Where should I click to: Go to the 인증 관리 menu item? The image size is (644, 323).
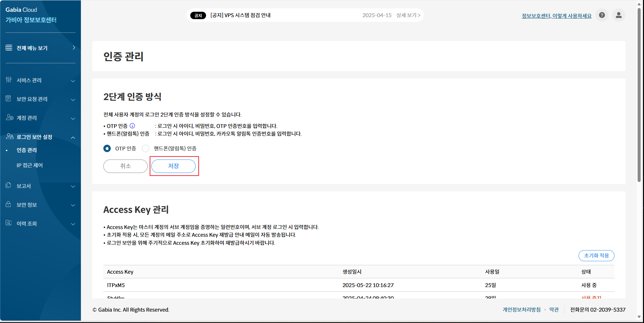click(x=27, y=150)
